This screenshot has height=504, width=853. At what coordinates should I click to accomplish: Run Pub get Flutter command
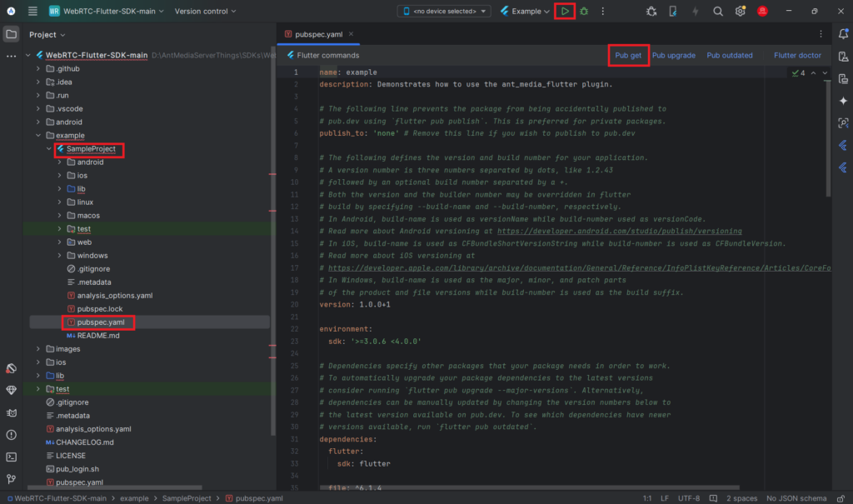tap(628, 55)
